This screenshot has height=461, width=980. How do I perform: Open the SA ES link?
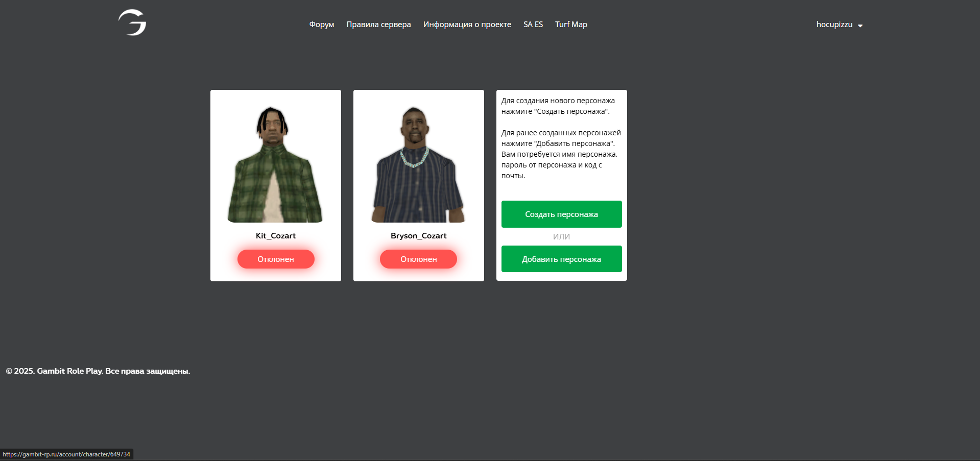[533, 25]
